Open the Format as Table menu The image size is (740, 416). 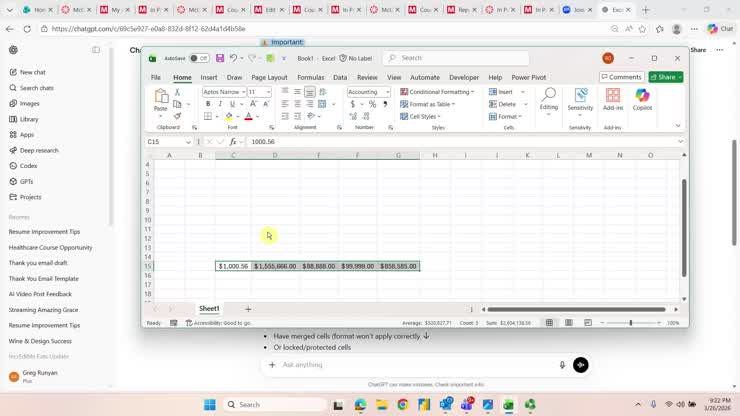(x=428, y=104)
